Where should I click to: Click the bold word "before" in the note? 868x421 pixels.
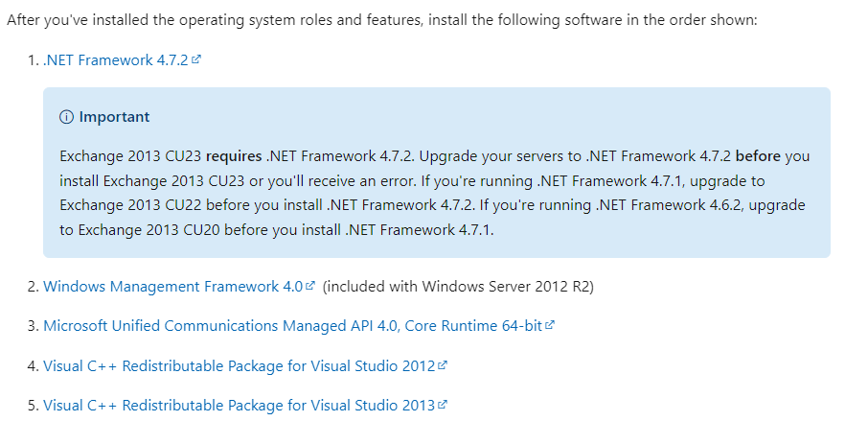pos(758,156)
